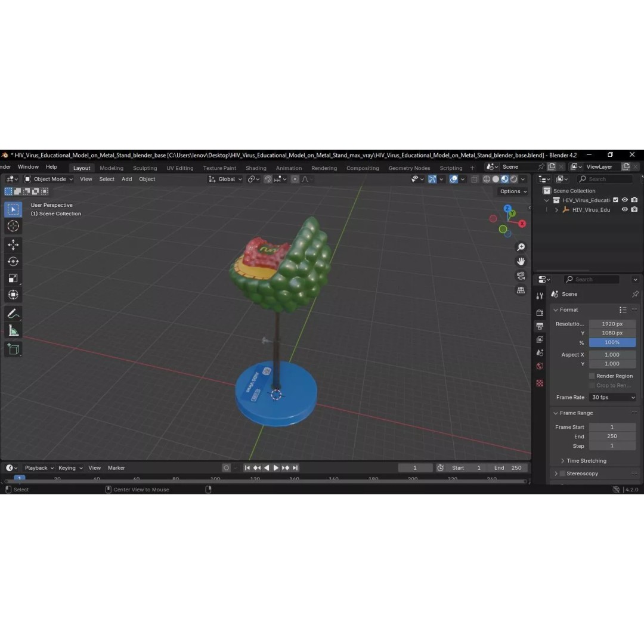This screenshot has width=644, height=644.
Task: Open the Global transform orientation dropdown
Action: 225,179
